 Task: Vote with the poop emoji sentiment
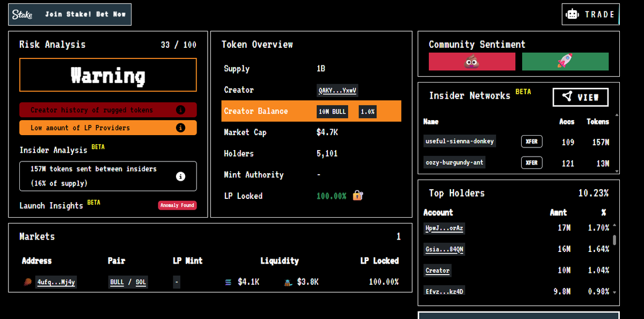(472, 62)
